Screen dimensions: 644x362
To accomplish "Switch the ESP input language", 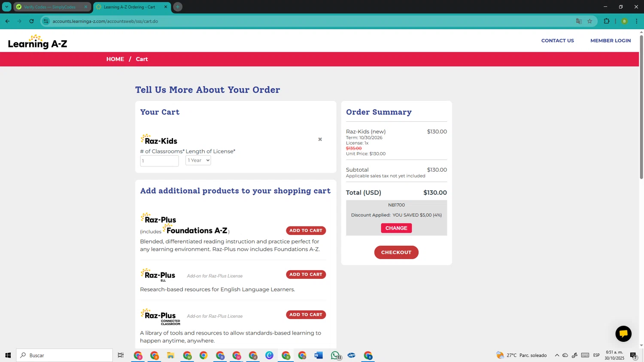I will 596,355.
